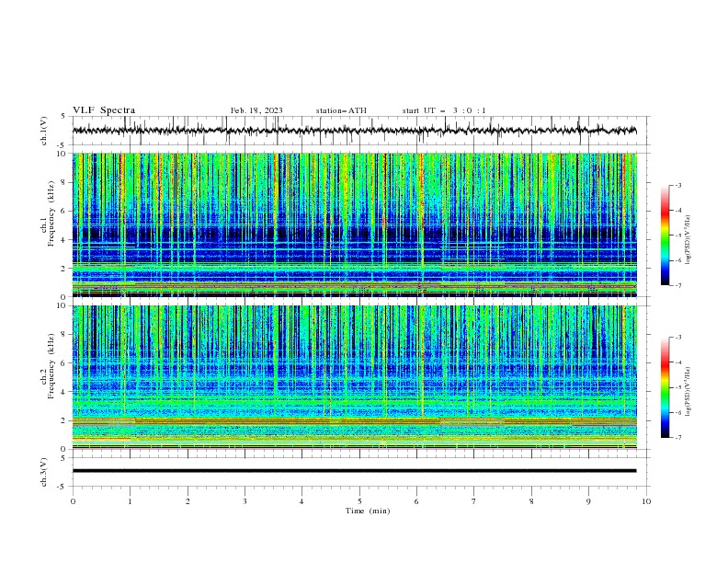The width and height of the screenshot is (728, 563).
Task: Click the "-3" label on upper color bar
Action: coord(678,186)
